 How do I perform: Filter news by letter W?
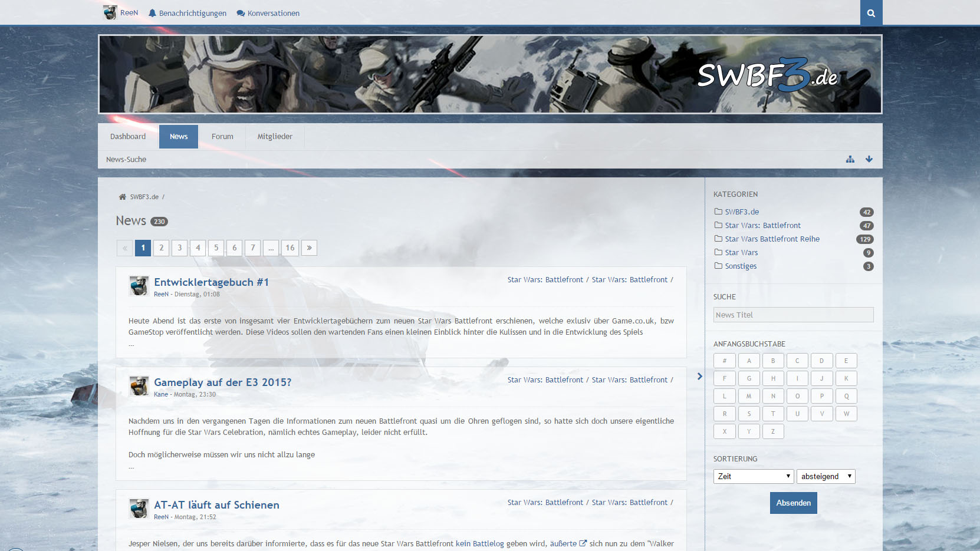pos(846,414)
